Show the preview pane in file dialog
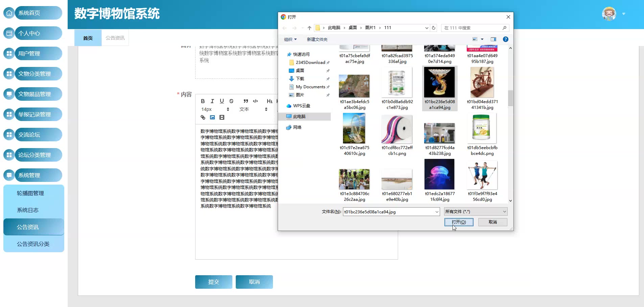Screen dimensions: 644x307 tap(493, 39)
